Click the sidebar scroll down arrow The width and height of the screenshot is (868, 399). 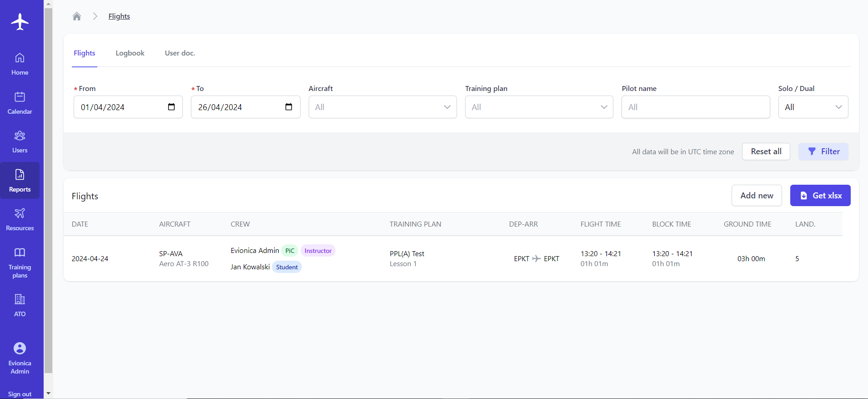[48, 394]
